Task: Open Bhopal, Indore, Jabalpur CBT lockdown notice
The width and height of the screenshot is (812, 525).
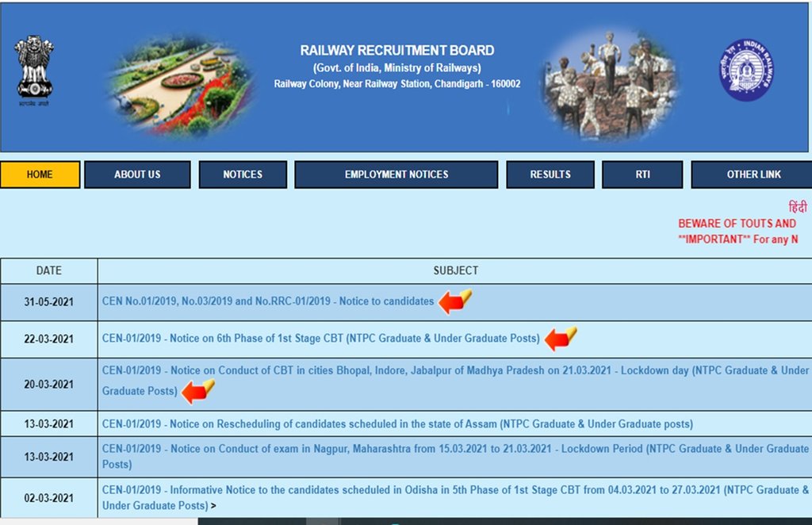Action: 455,381
